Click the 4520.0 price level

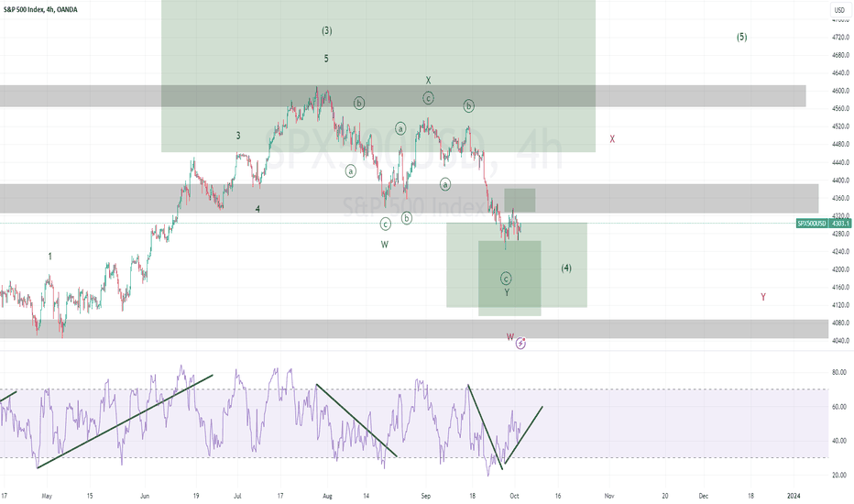tap(840, 126)
